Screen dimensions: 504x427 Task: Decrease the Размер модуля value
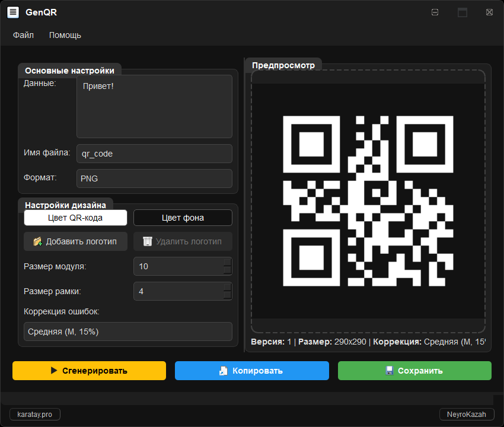tap(228, 270)
